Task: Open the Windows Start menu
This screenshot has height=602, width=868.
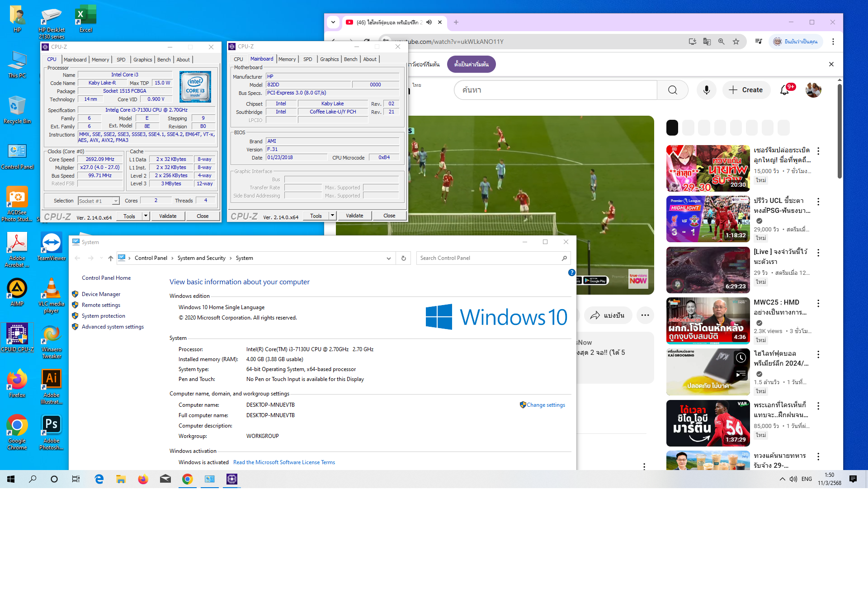Action: [11, 479]
